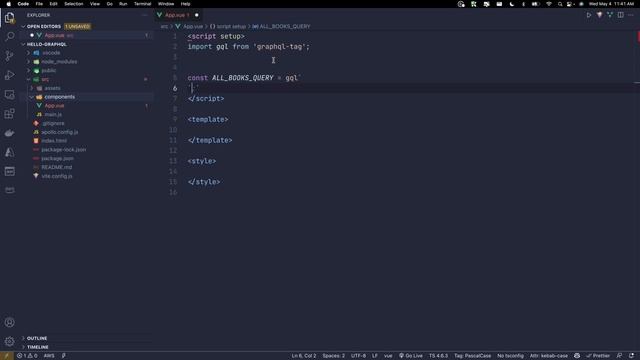Click errors and warnings count in status bar
This screenshot has width=640, height=360.
click(x=27, y=356)
